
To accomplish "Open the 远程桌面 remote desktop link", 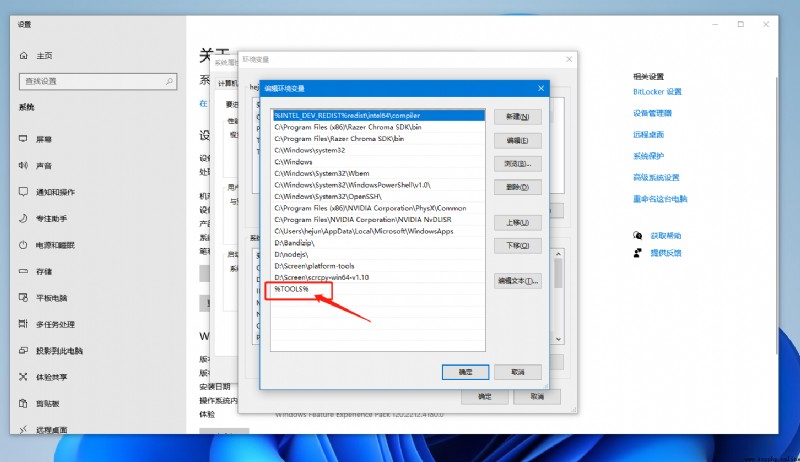I will click(x=648, y=135).
